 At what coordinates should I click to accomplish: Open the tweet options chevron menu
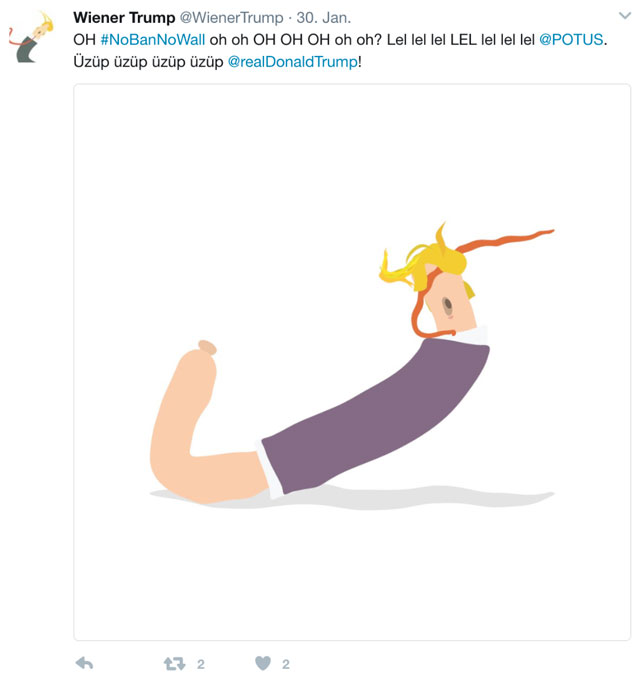coord(624,16)
